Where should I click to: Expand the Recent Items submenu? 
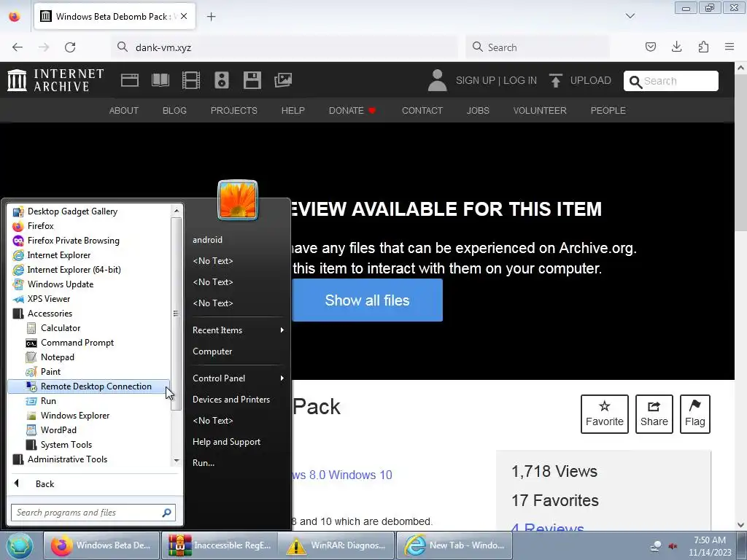point(239,330)
